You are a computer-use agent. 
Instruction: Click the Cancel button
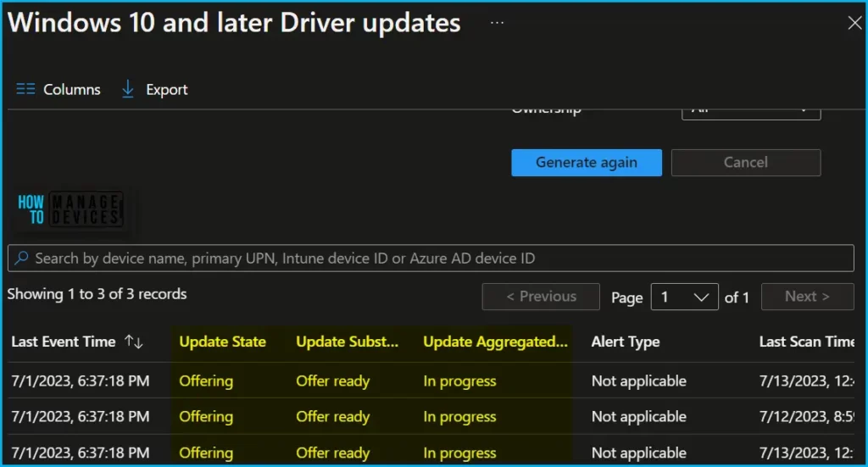click(x=746, y=162)
